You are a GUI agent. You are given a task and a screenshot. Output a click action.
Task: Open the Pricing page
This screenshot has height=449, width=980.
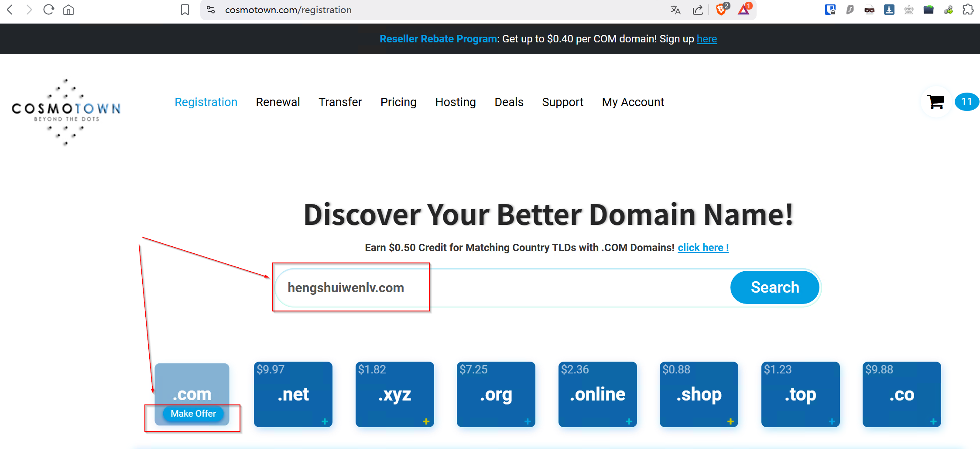tap(398, 102)
